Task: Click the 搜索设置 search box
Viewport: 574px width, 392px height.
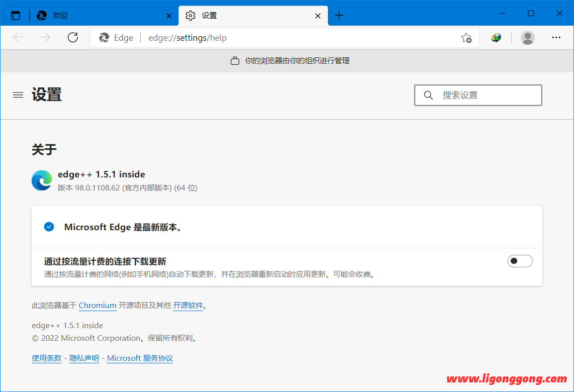Action: 478,95
